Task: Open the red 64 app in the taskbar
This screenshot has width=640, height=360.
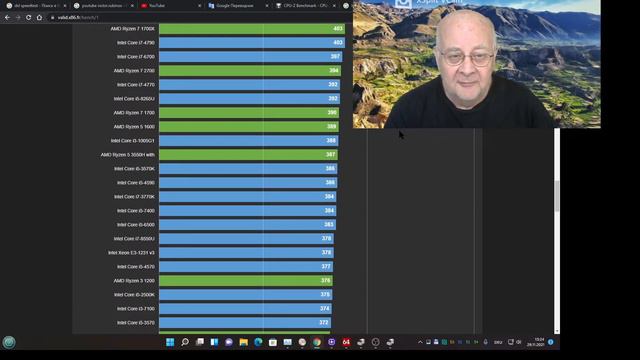Action: pyautogui.click(x=346, y=342)
